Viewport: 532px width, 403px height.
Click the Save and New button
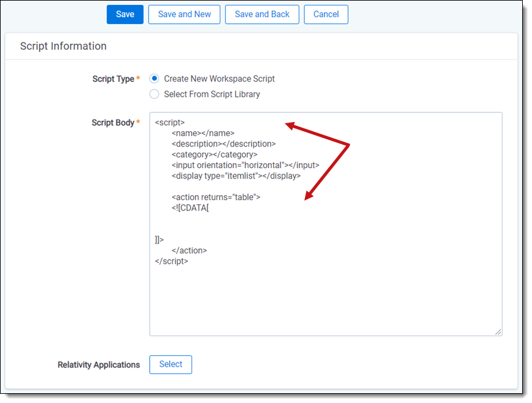[184, 14]
